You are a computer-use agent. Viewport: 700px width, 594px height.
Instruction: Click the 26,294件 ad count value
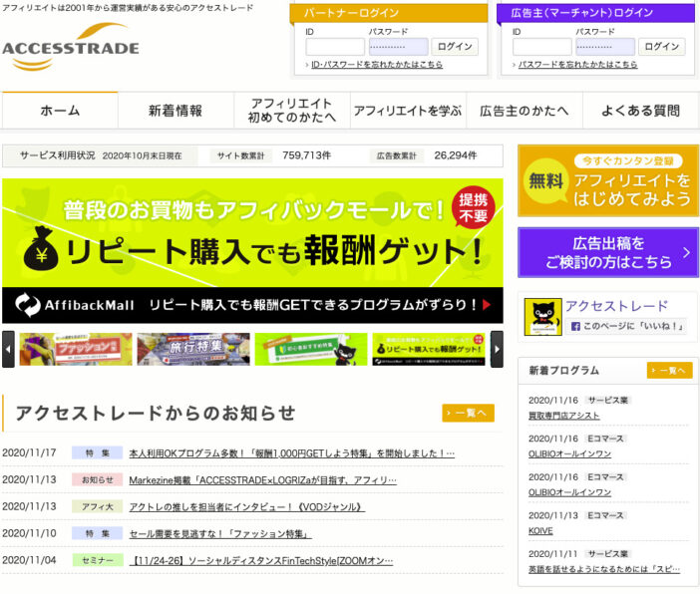coord(456,155)
